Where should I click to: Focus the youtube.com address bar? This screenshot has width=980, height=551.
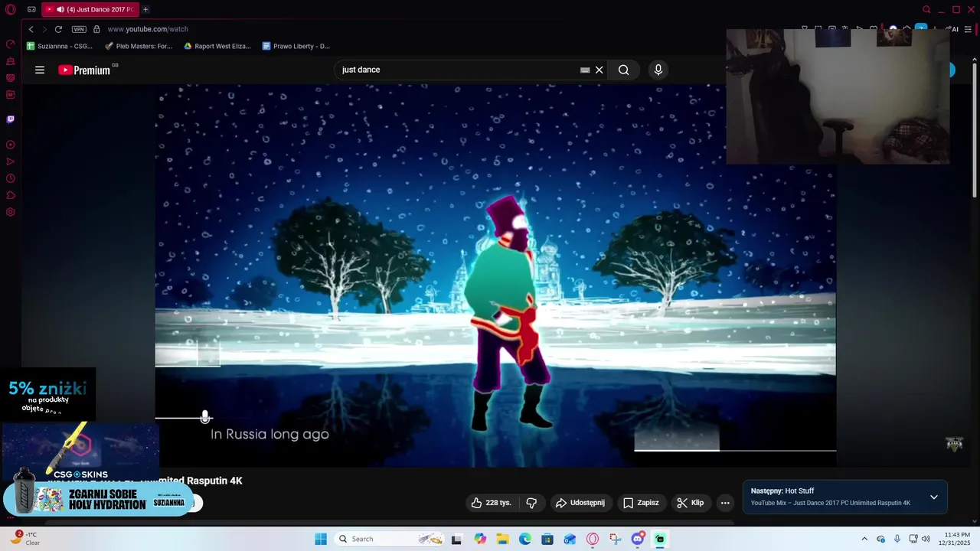148,29
